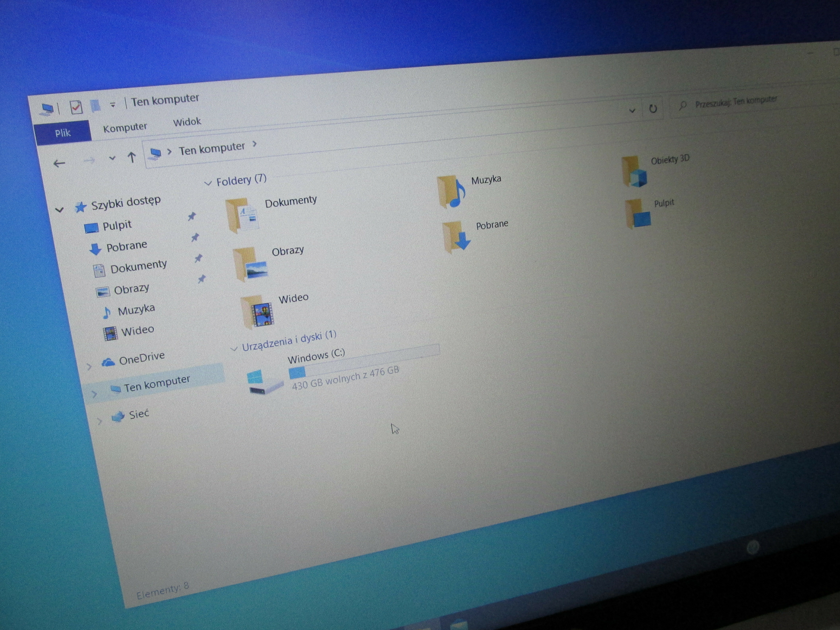Image resolution: width=840 pixels, height=630 pixels.
Task: Open the recent locations dropdown arrow
Action: [112, 158]
